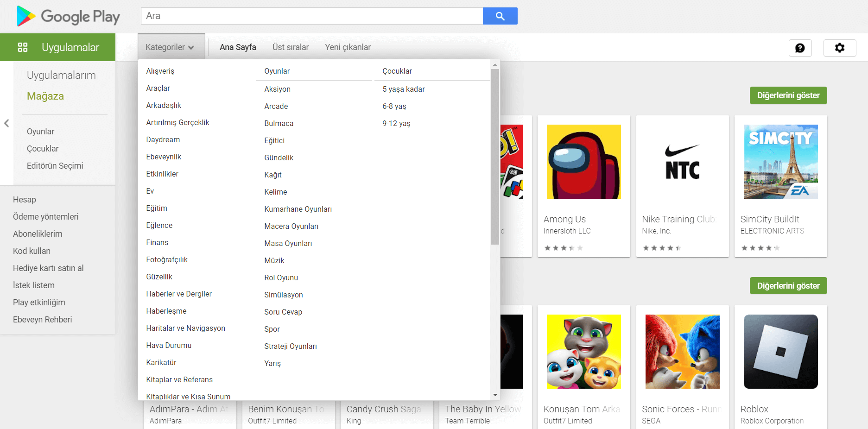
Task: Select Eğitim category
Action: 157,208
